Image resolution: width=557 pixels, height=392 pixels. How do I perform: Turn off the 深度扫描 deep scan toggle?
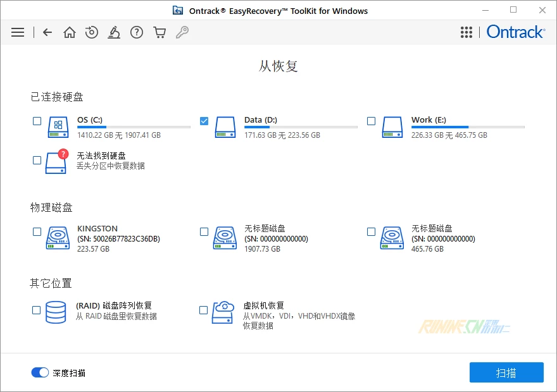point(40,372)
